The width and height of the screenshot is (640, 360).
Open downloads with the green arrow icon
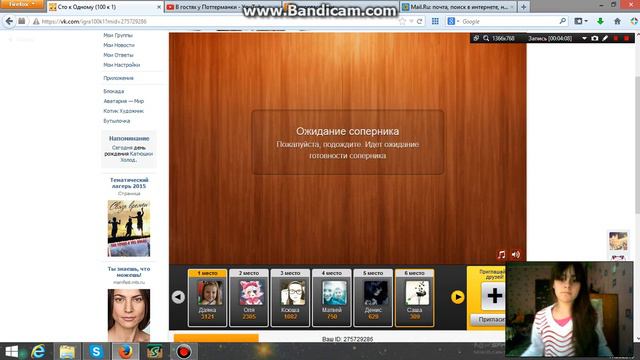pyautogui.click(x=600, y=21)
